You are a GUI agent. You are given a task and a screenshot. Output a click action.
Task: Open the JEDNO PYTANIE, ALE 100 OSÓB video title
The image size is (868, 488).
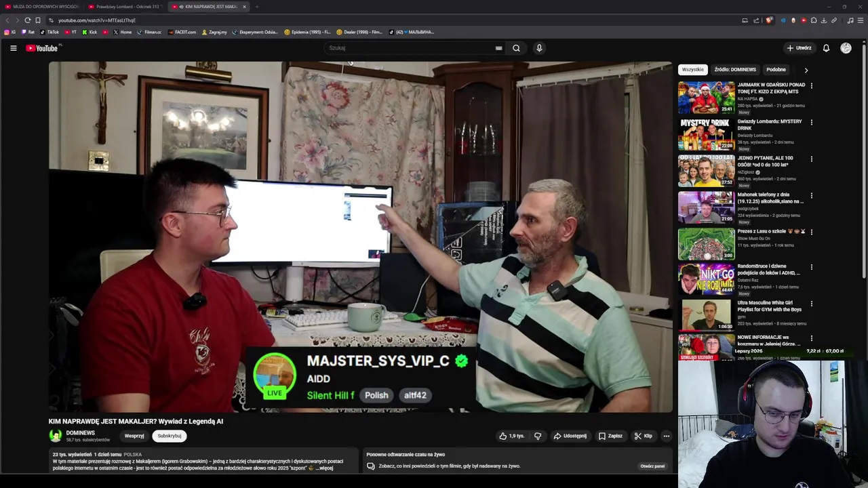(765, 161)
